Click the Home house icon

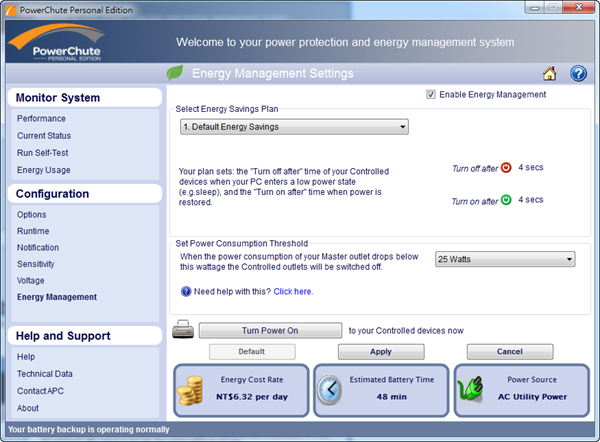click(x=549, y=73)
